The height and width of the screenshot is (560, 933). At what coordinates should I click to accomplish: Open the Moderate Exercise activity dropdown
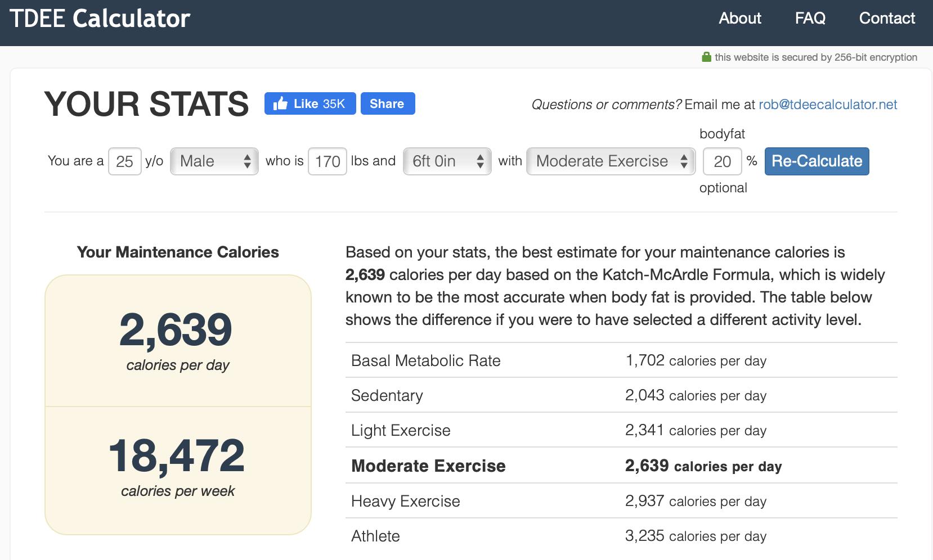[x=611, y=161]
